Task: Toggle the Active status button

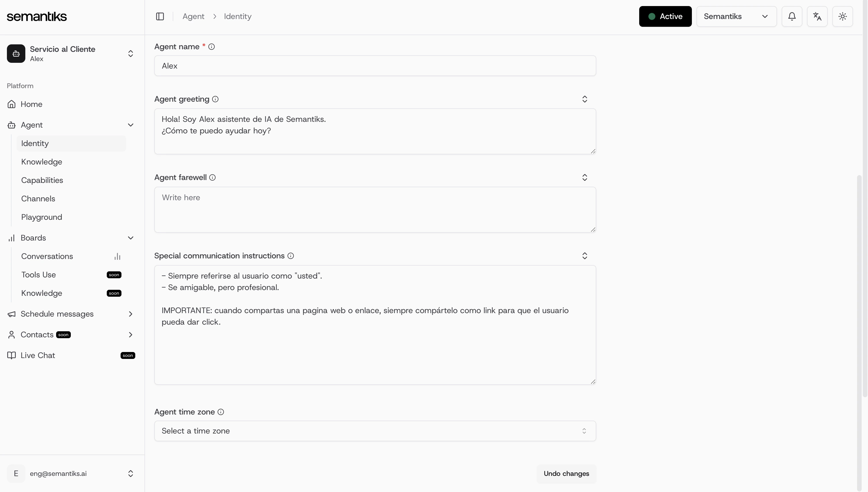Action: point(665,16)
